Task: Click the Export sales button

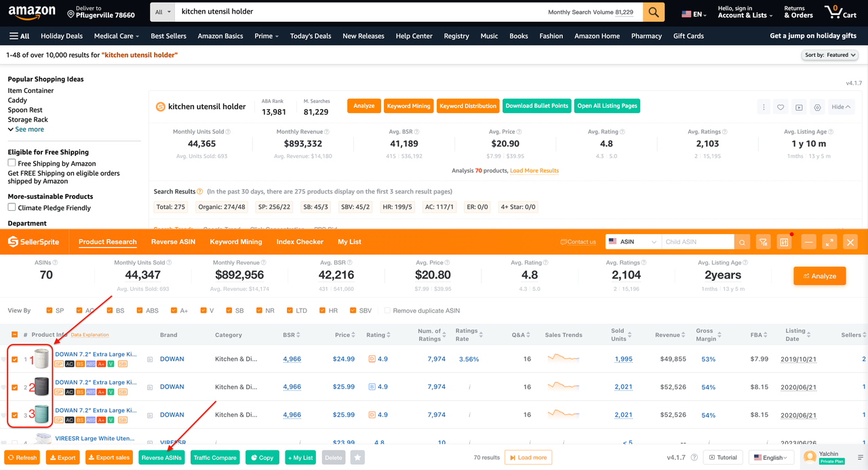Action: pyautogui.click(x=109, y=458)
